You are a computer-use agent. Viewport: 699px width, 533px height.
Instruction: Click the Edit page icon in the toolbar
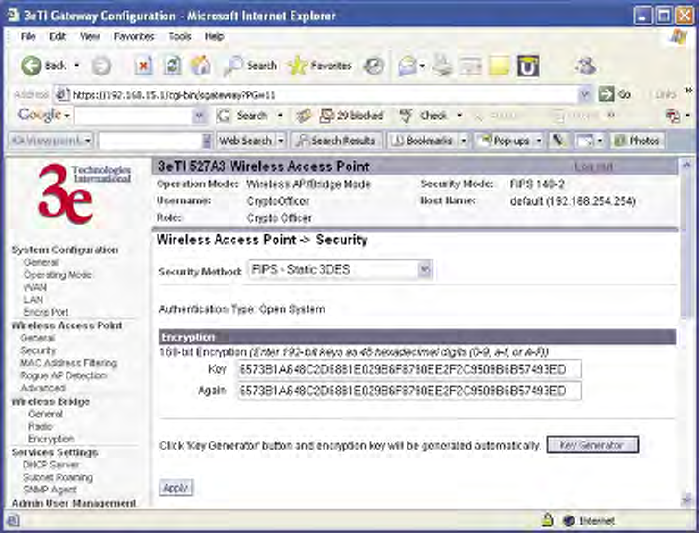(x=471, y=66)
